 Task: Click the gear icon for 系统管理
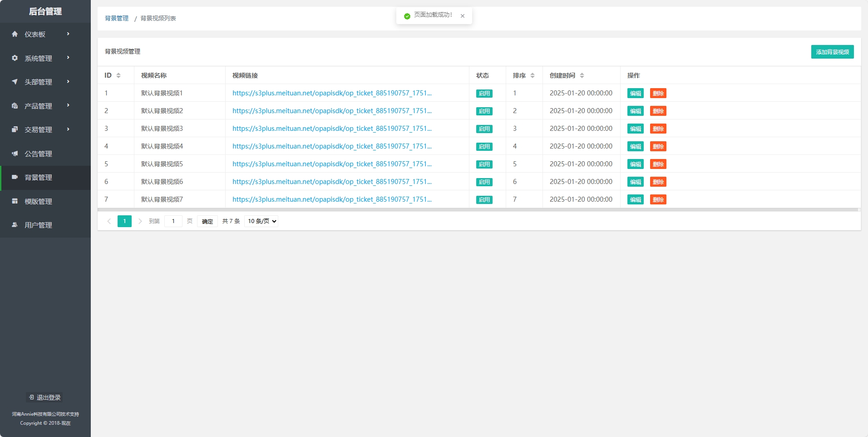(15, 58)
